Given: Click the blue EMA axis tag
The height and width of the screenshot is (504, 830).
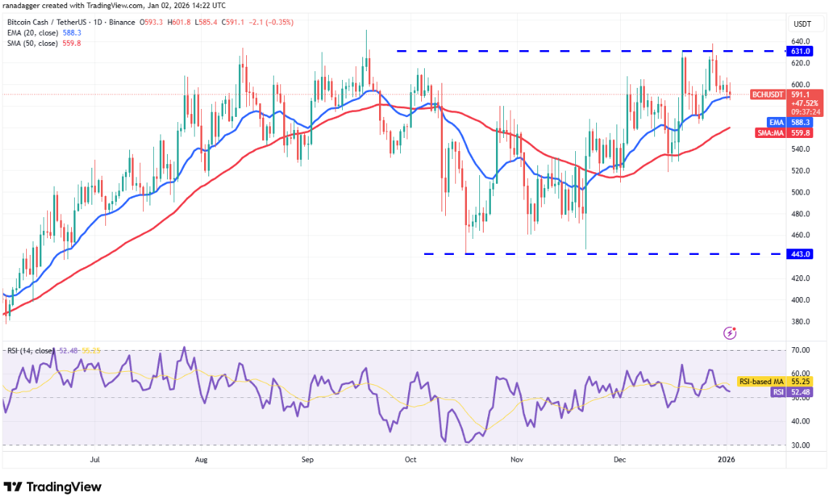Looking at the screenshot, I should point(776,123).
